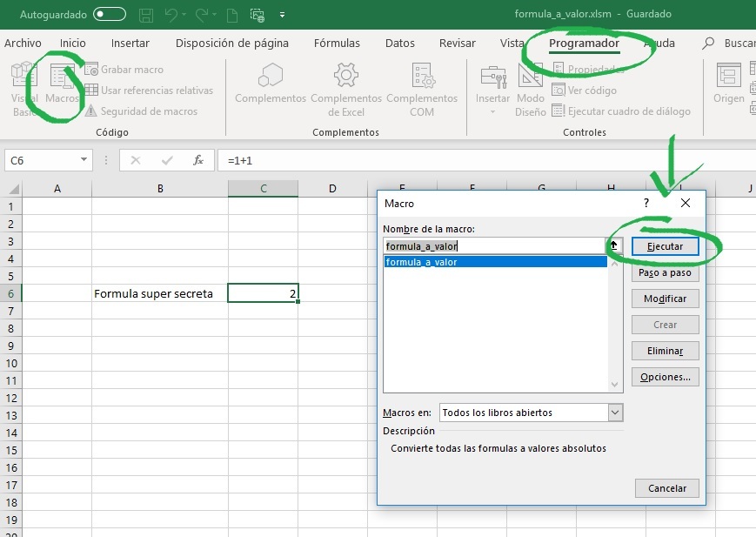The width and height of the screenshot is (756, 537).
Task: Click the Save icon in title bar
Action: pyautogui.click(x=146, y=15)
